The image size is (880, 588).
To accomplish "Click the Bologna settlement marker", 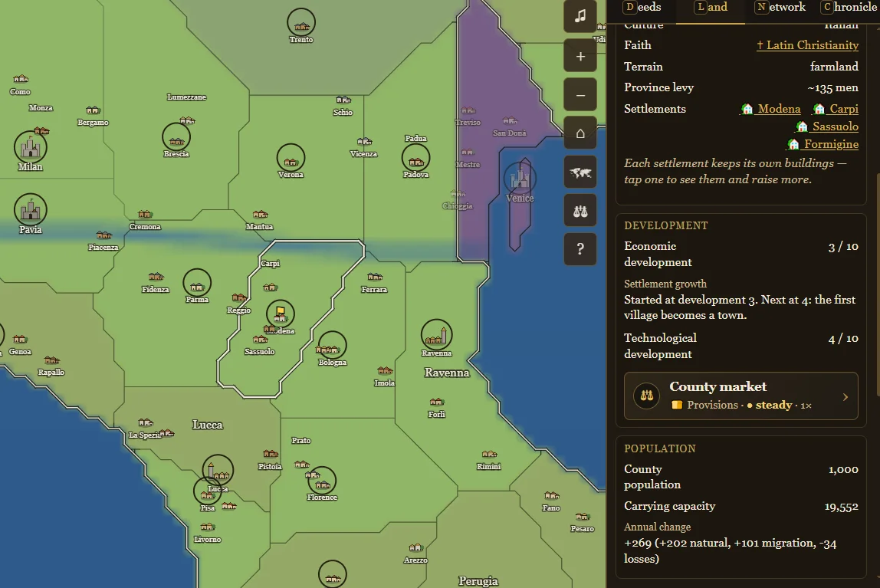I will point(332,346).
